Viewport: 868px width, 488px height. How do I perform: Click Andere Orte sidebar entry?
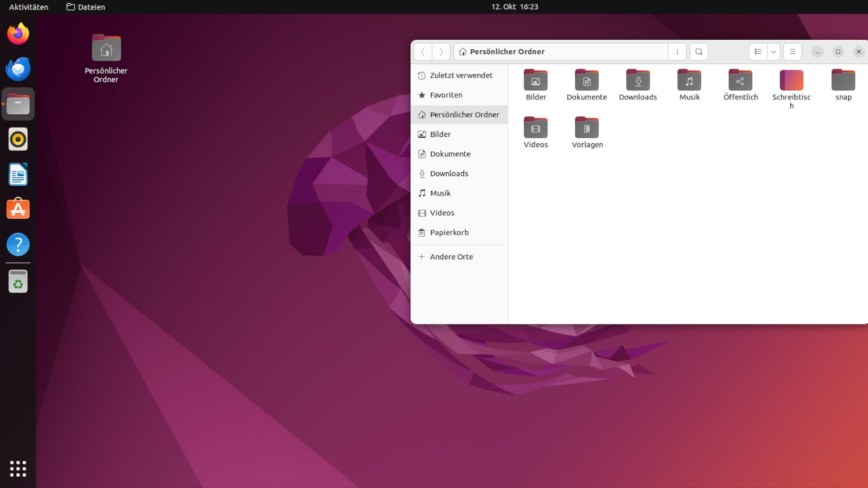point(451,257)
